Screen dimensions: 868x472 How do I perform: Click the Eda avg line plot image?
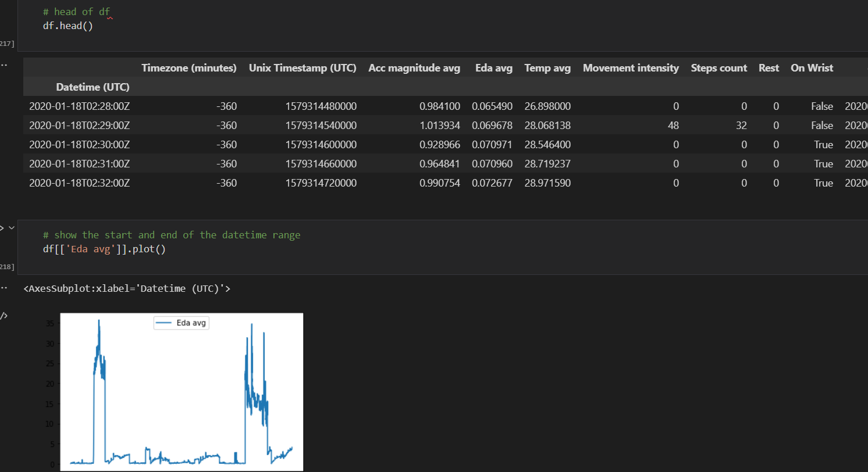(182, 392)
